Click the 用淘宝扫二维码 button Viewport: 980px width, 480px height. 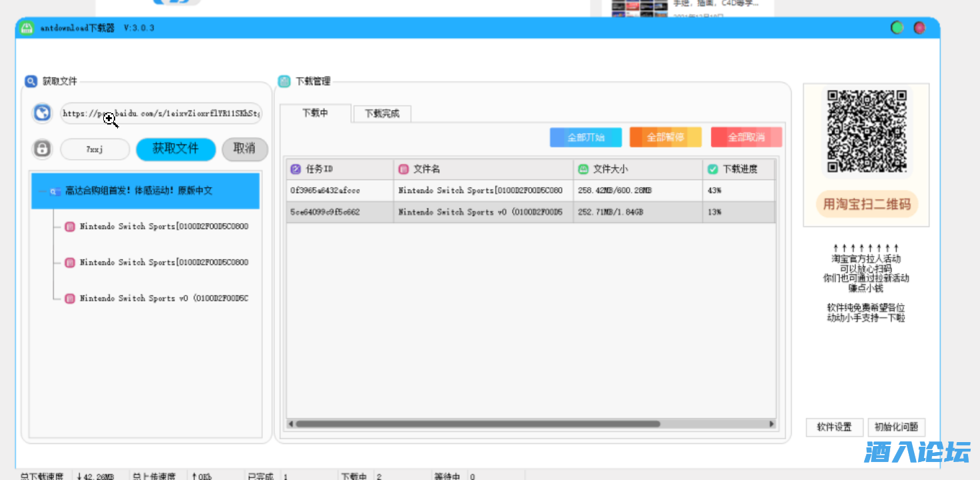tap(867, 204)
